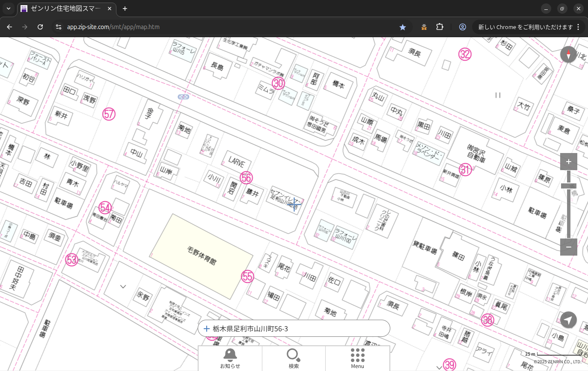The width and height of the screenshot is (588, 371).
Task: Click the plus icon beside the address
Action: tap(206, 329)
